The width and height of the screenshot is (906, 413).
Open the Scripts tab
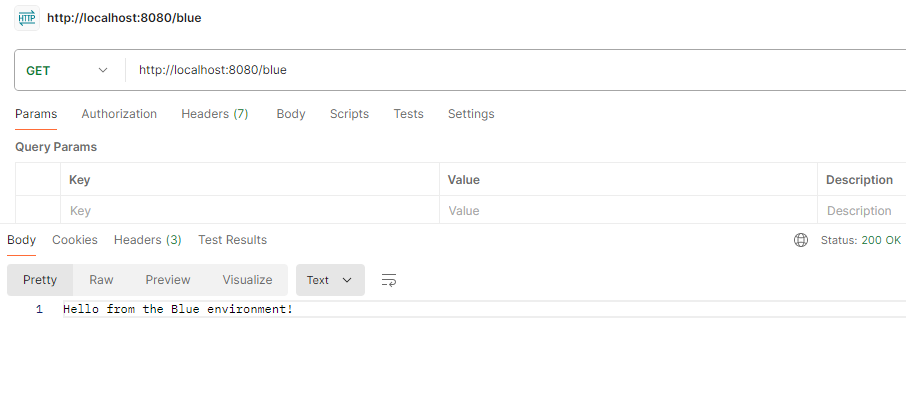click(x=349, y=114)
